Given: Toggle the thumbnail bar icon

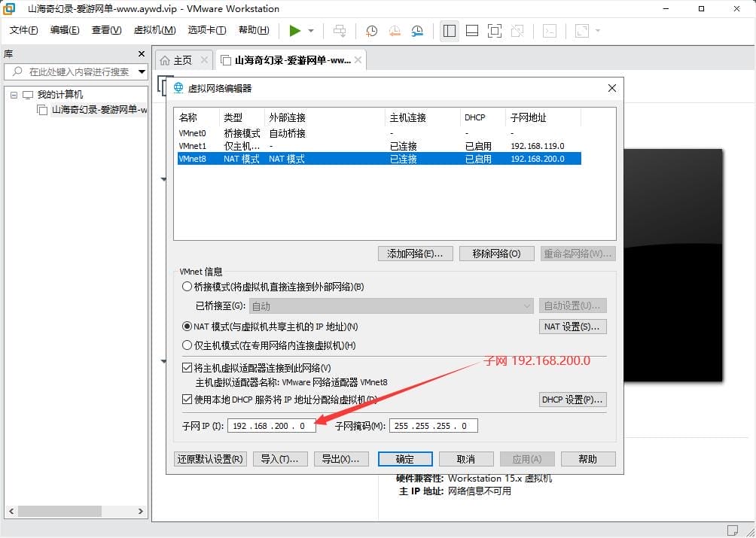Looking at the screenshot, I should point(472,31).
